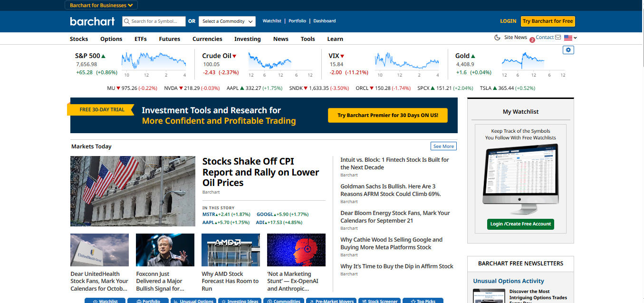Viewport: 644px width, 303px height.
Task: Click the symbol search field
Action: (154, 21)
